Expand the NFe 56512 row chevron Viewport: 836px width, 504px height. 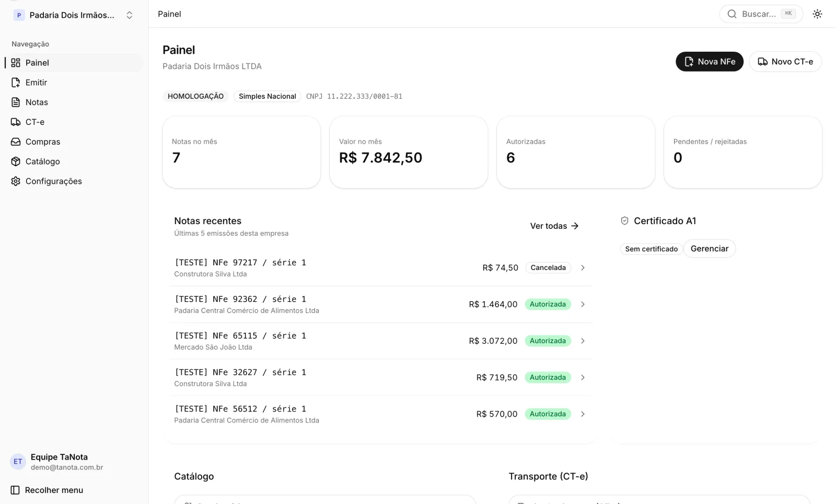(x=583, y=414)
